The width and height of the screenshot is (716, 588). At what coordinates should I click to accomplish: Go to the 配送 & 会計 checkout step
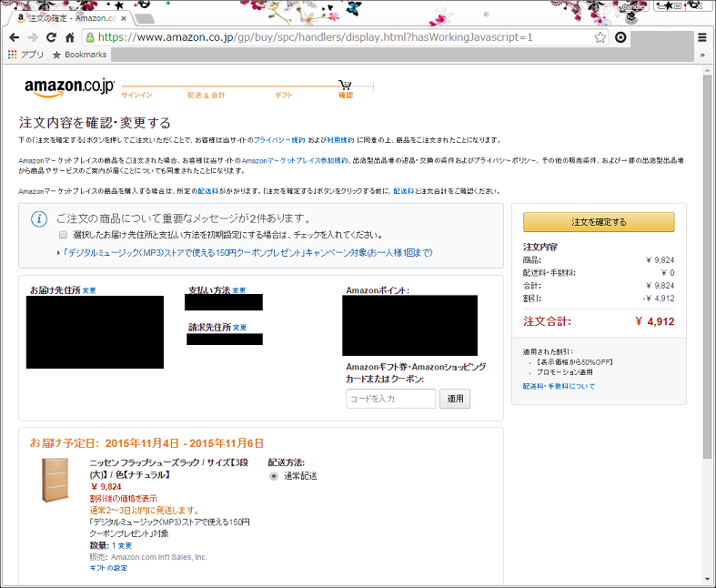click(207, 95)
